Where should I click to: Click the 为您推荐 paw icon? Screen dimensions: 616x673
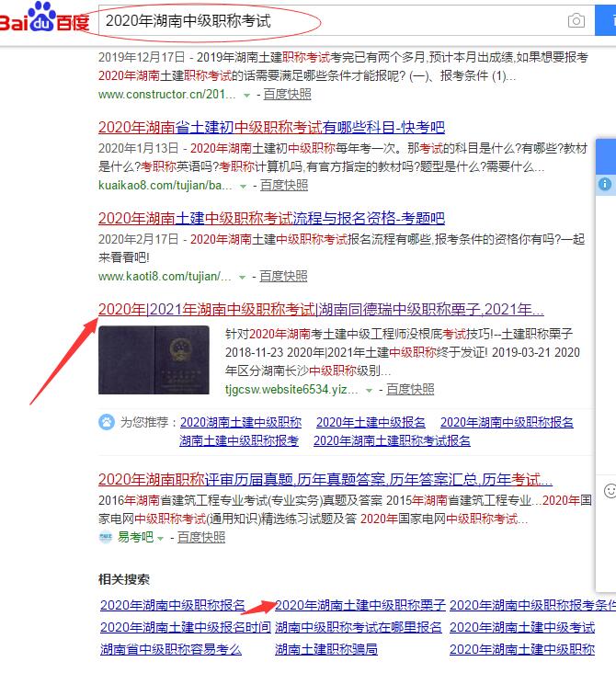pos(107,422)
